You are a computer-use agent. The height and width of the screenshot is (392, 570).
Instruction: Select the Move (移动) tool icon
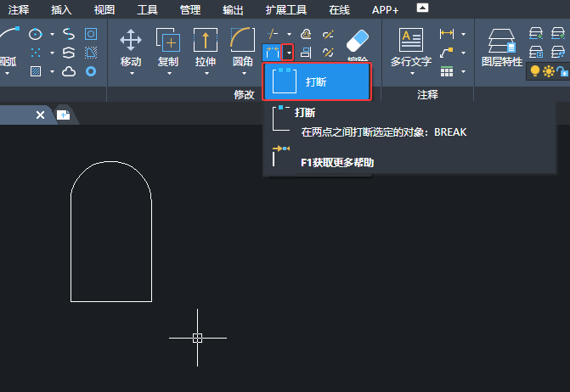tap(131, 40)
